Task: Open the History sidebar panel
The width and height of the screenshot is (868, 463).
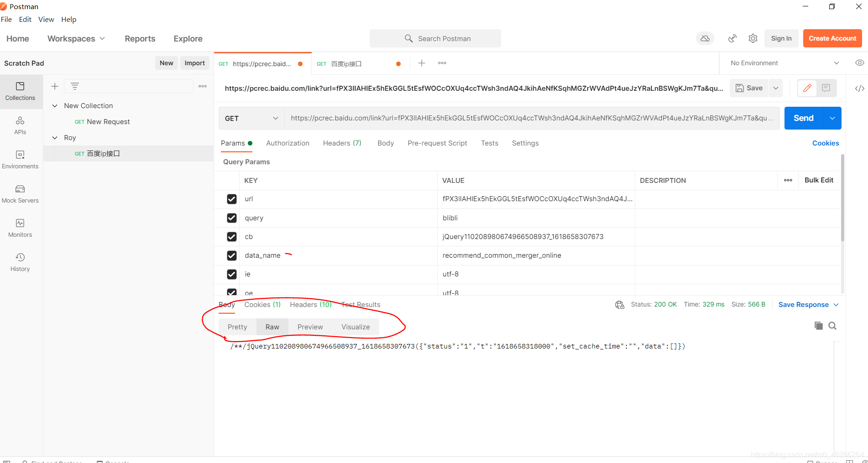Action: pyautogui.click(x=20, y=262)
